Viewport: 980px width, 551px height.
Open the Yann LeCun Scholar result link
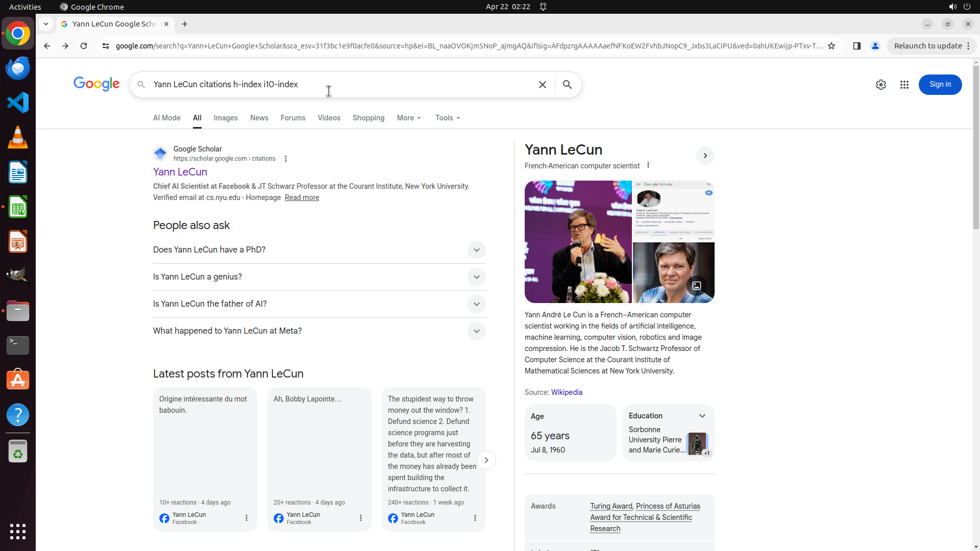tap(180, 172)
